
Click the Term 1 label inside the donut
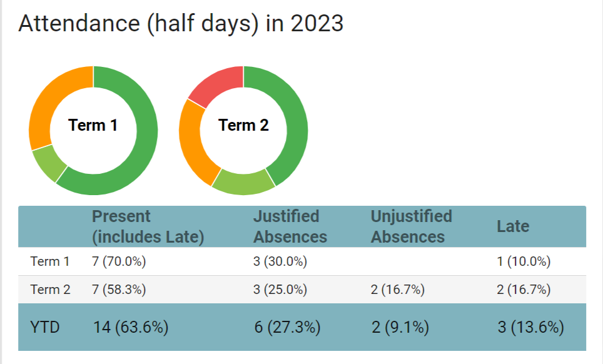point(93,125)
